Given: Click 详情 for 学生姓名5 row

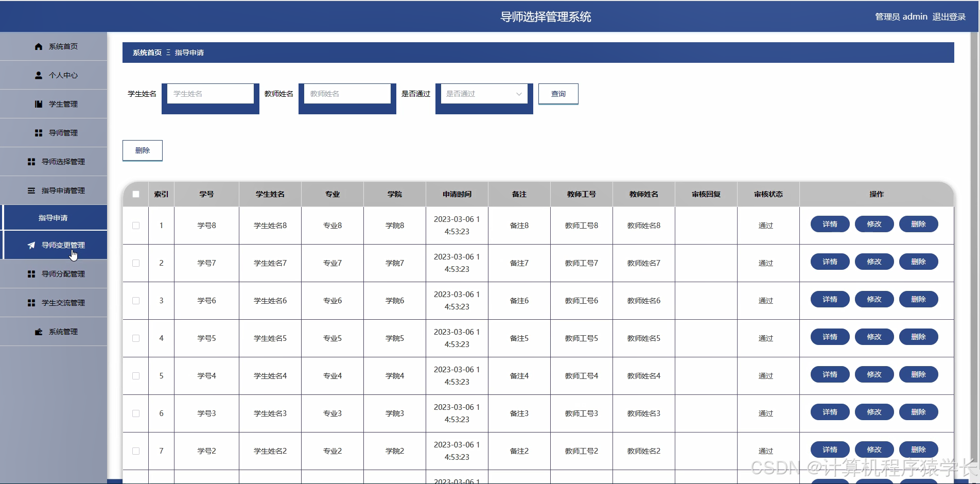Looking at the screenshot, I should (x=830, y=337).
